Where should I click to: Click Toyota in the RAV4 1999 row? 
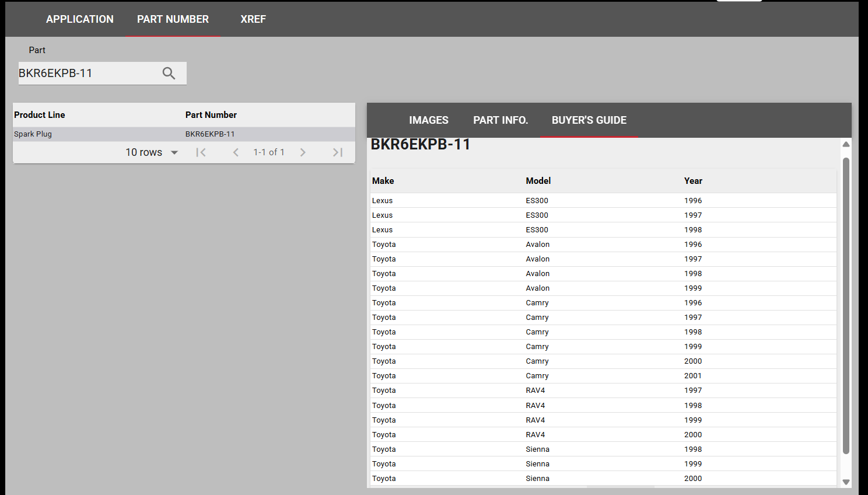click(x=384, y=420)
